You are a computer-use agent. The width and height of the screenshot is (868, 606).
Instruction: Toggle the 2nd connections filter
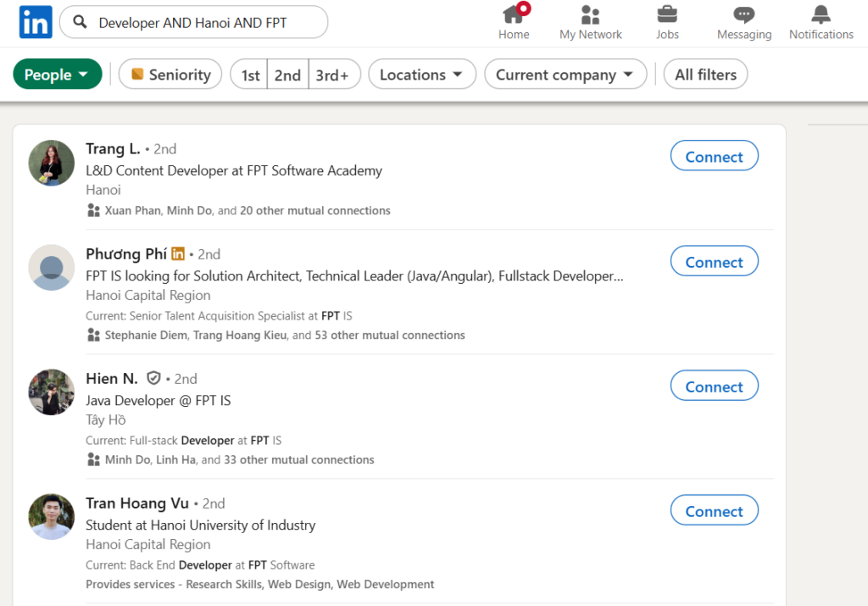coord(288,74)
